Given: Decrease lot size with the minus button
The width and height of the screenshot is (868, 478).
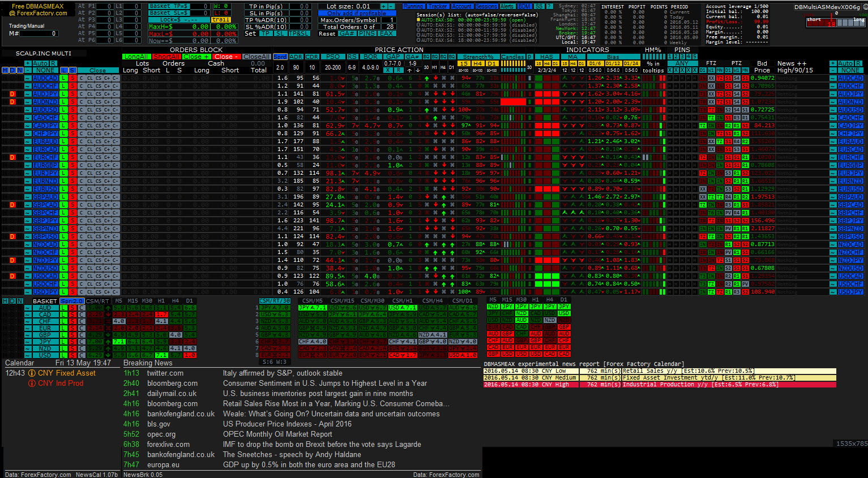Looking at the screenshot, I should (391, 6).
